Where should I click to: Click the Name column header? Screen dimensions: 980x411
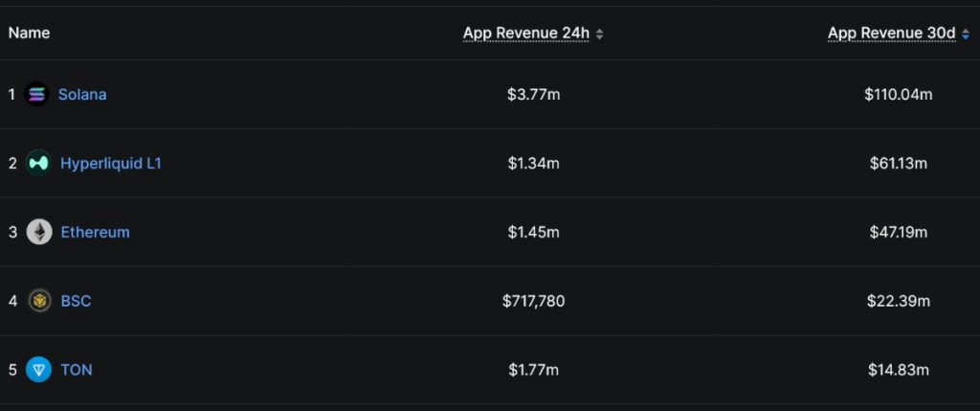click(x=29, y=33)
